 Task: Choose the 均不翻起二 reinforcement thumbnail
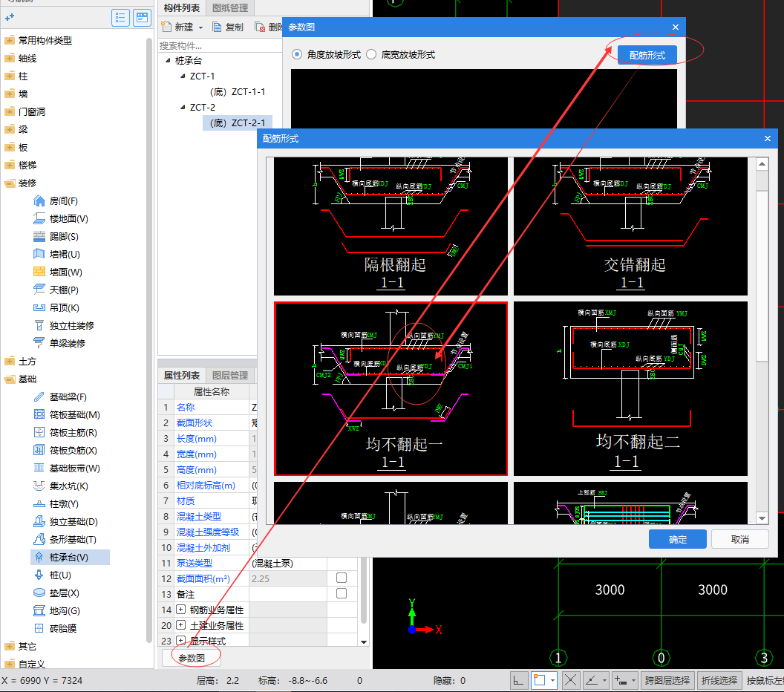[630, 388]
